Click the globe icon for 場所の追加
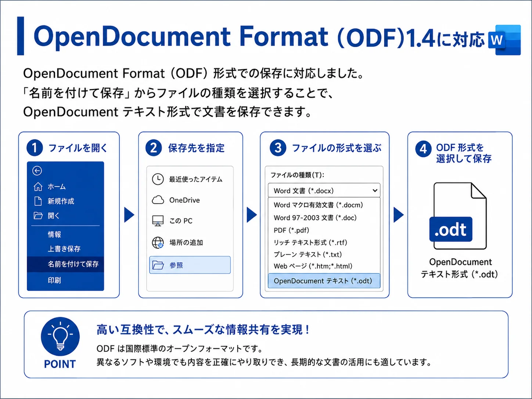This screenshot has width=532, height=399. 158,242
